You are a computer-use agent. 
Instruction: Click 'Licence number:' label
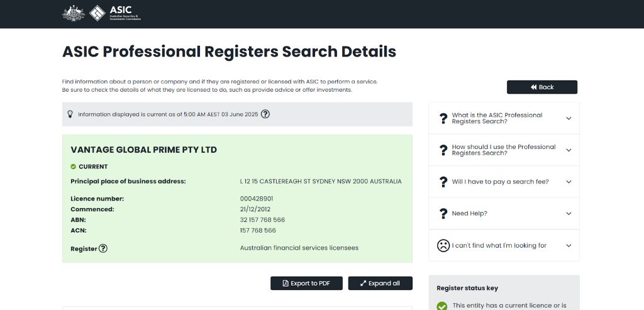(97, 199)
